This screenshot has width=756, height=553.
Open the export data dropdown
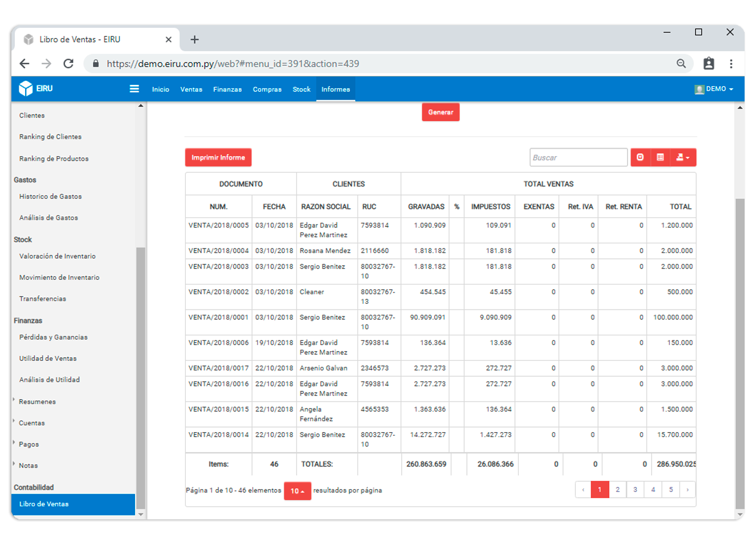[682, 157]
